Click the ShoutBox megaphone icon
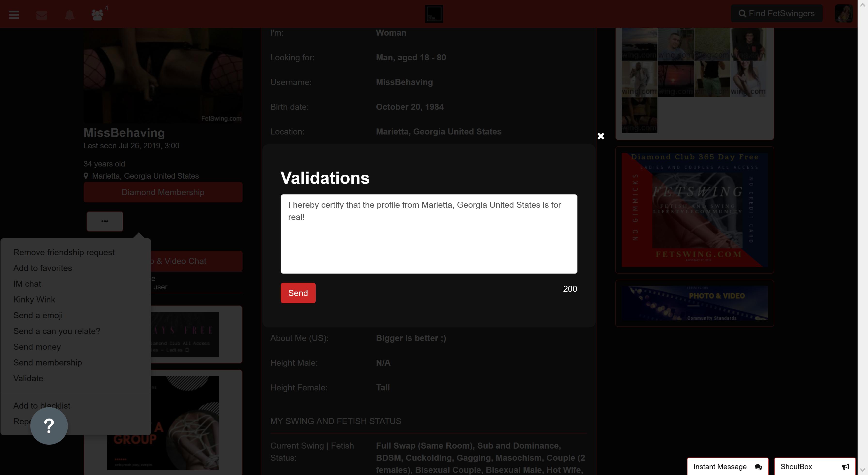 (845, 467)
